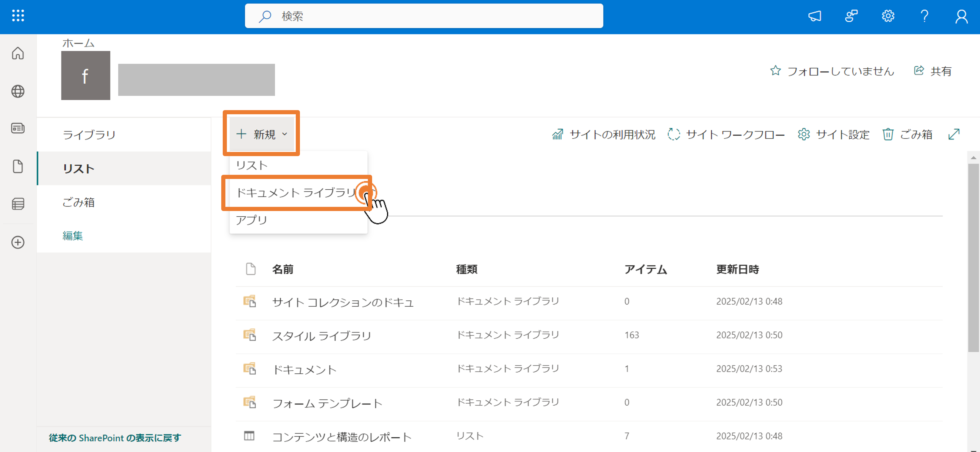Open the globe sites icon in sidebar
Viewport: 980px width, 452px height.
tap(18, 91)
